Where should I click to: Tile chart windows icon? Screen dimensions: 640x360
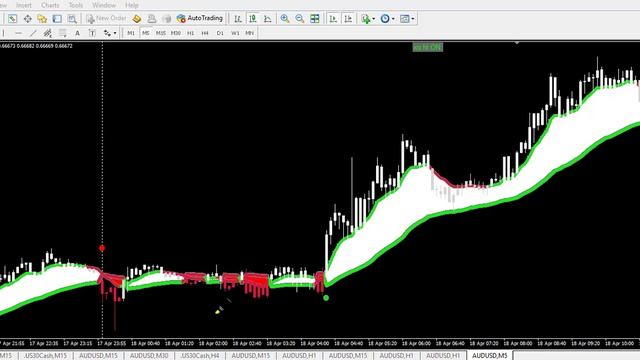315,18
